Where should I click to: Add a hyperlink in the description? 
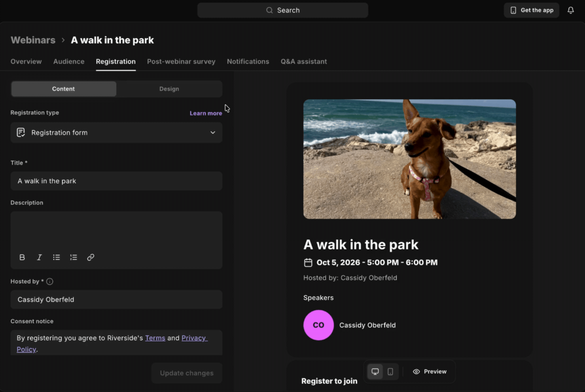[x=91, y=258]
